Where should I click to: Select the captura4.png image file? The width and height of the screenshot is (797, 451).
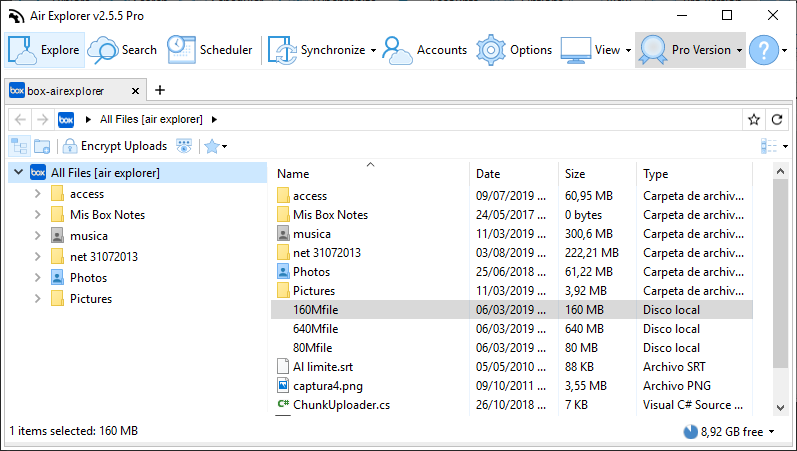512,386
